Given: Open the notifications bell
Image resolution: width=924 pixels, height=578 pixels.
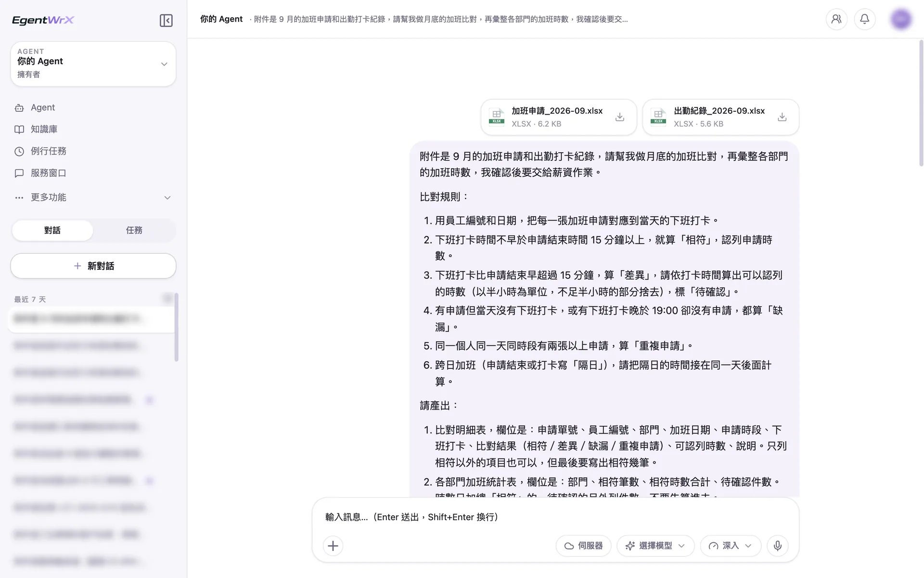Looking at the screenshot, I should [865, 19].
